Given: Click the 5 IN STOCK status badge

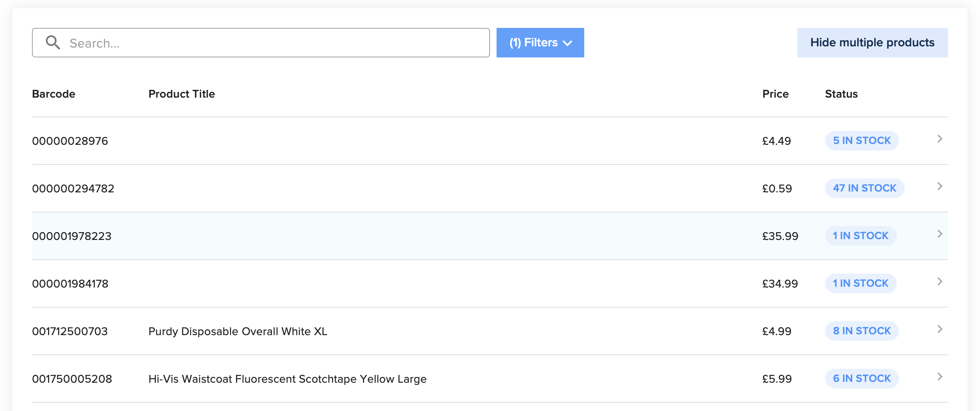Looking at the screenshot, I should point(862,141).
